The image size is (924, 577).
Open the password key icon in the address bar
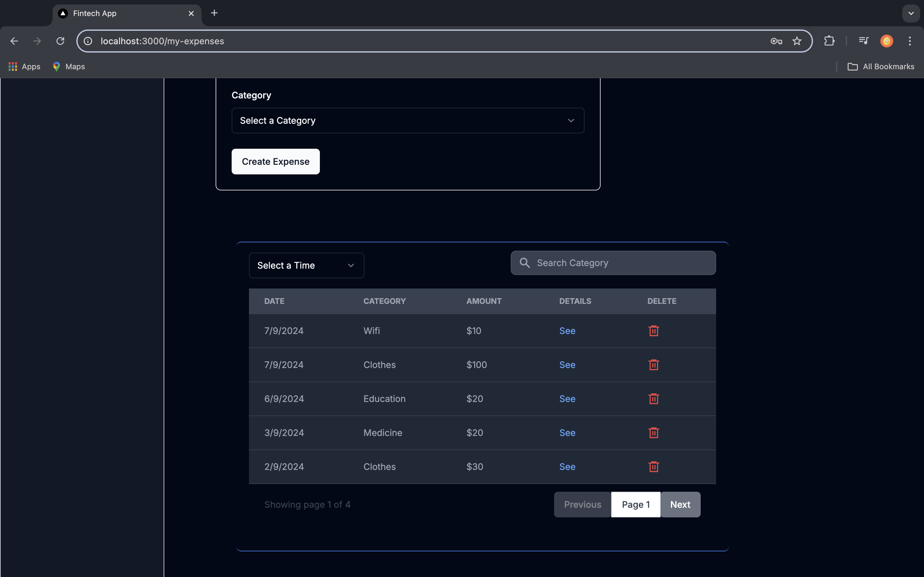[776, 41]
